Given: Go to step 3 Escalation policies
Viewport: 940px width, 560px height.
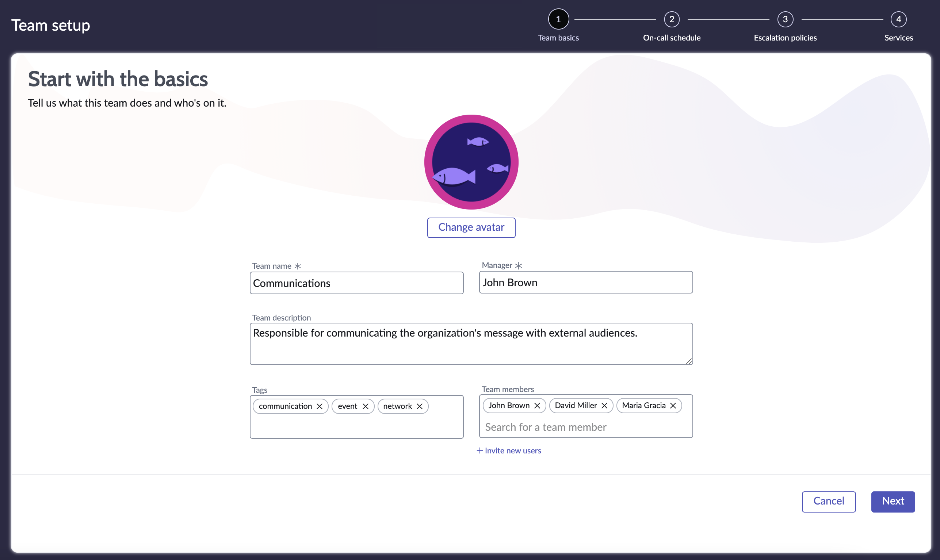Looking at the screenshot, I should click(x=785, y=19).
